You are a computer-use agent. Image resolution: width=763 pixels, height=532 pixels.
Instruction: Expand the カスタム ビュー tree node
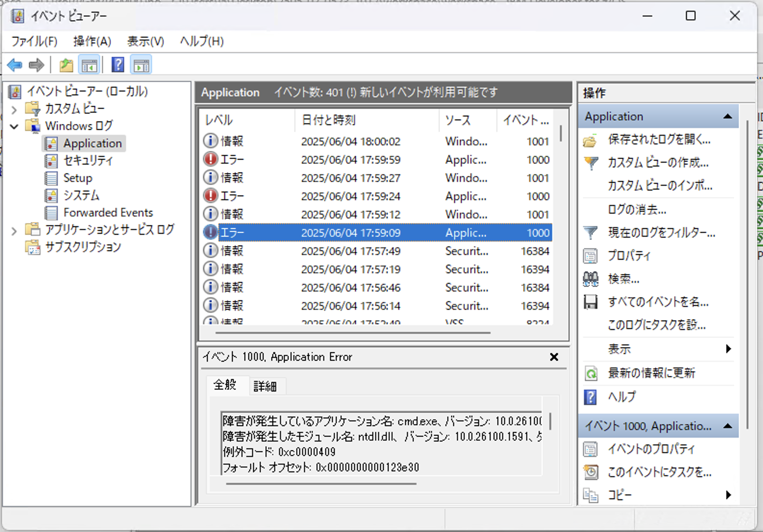pyautogui.click(x=14, y=109)
